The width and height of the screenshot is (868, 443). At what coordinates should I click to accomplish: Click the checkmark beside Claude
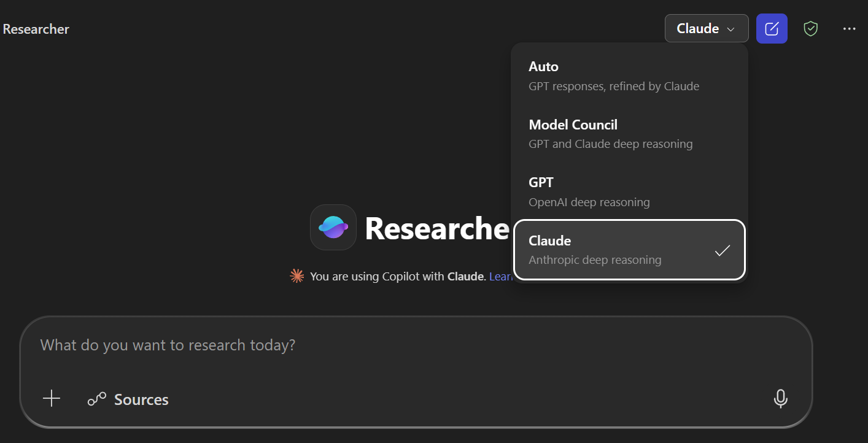[723, 250]
